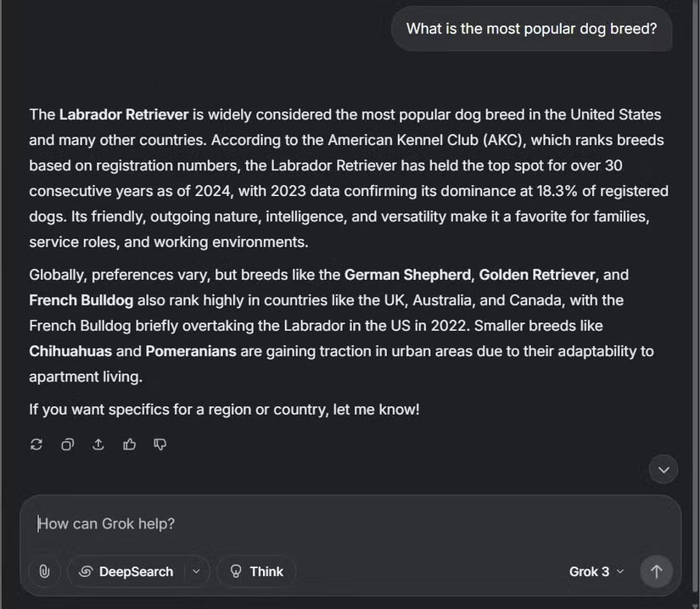700x609 pixels.
Task: Click the bold 'Pomeranians' text
Action: [191, 351]
